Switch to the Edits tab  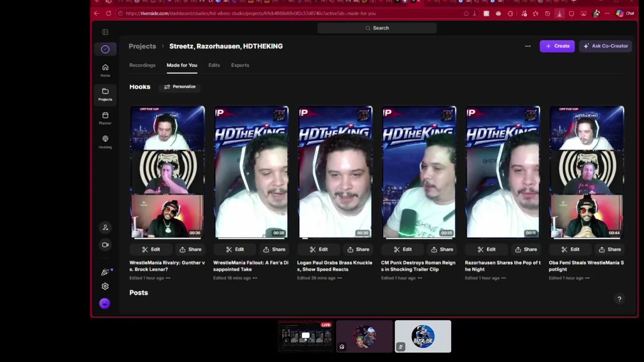click(x=214, y=65)
